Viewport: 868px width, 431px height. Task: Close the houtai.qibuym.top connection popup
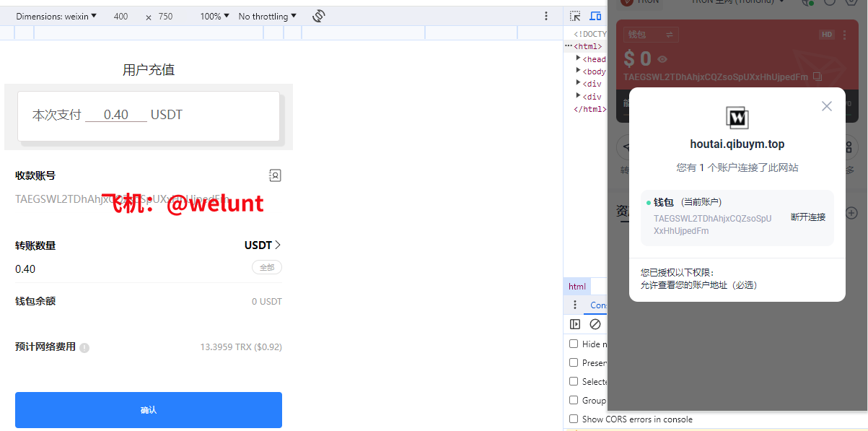coord(827,106)
